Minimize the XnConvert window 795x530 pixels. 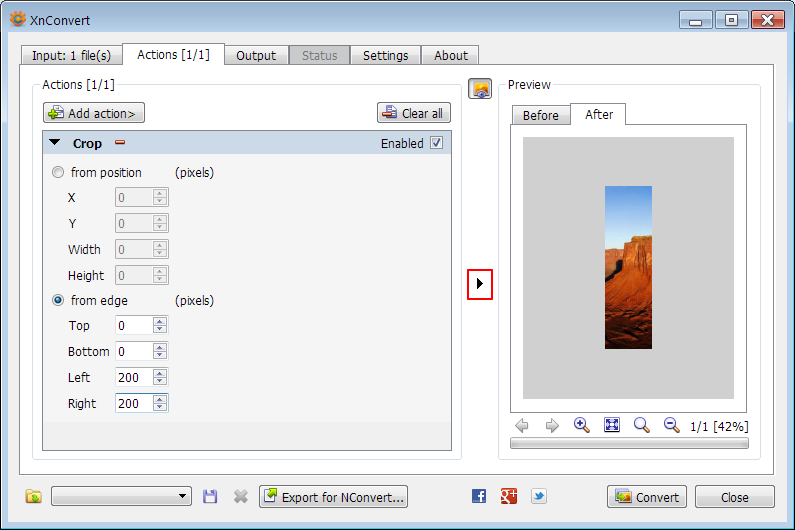[x=696, y=20]
